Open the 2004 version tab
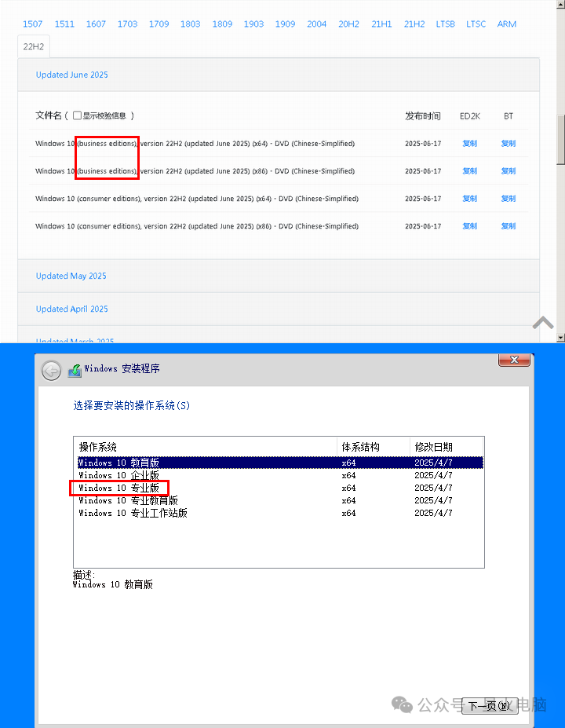This screenshot has height=728, width=565. click(x=317, y=24)
